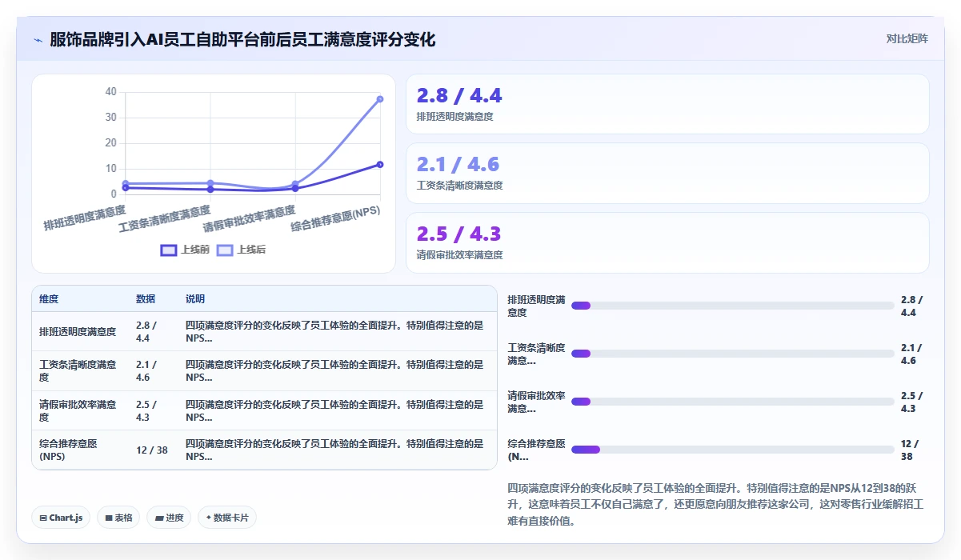Click the 进度 tag icon

(159, 518)
